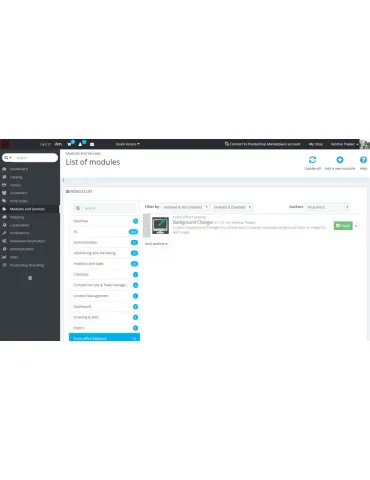Open the customer notifications bell icon
The height and width of the screenshot is (480, 370).
click(80, 144)
